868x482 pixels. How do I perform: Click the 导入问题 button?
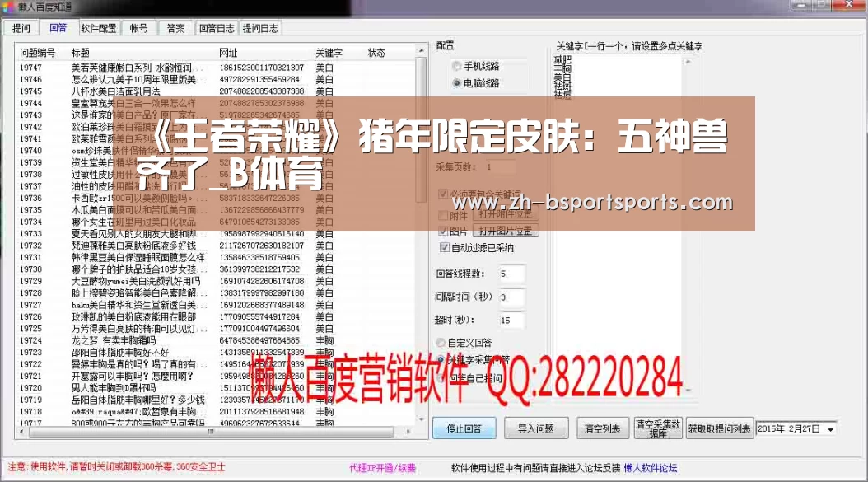pyautogui.click(x=536, y=428)
